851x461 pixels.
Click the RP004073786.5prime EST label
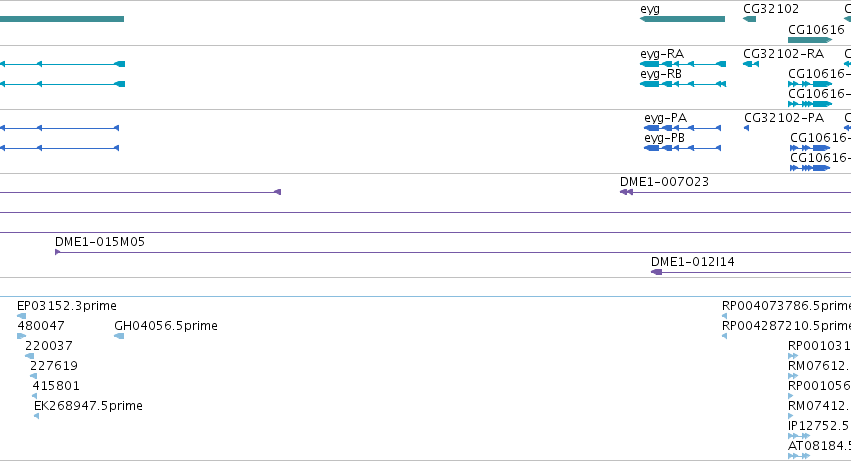[x=786, y=306]
